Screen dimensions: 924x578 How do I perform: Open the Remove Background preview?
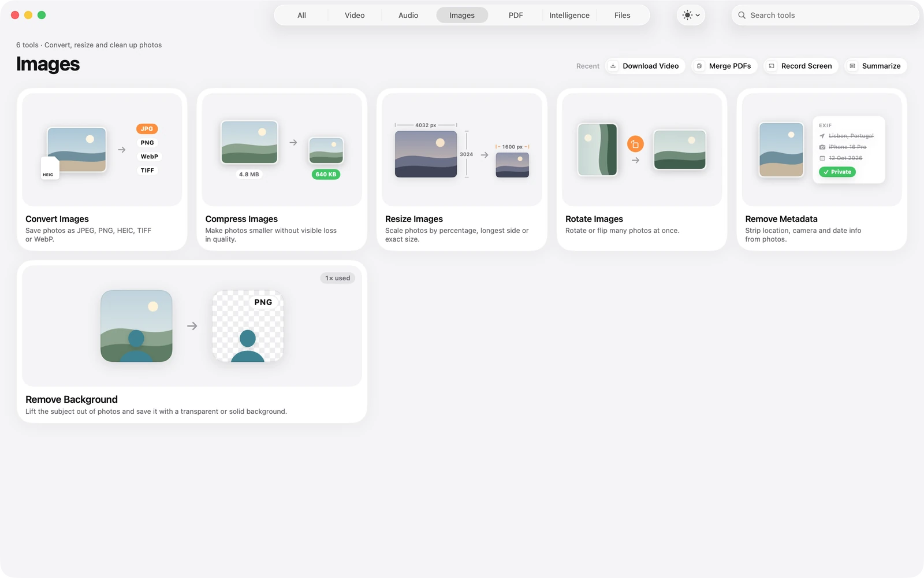click(x=192, y=326)
